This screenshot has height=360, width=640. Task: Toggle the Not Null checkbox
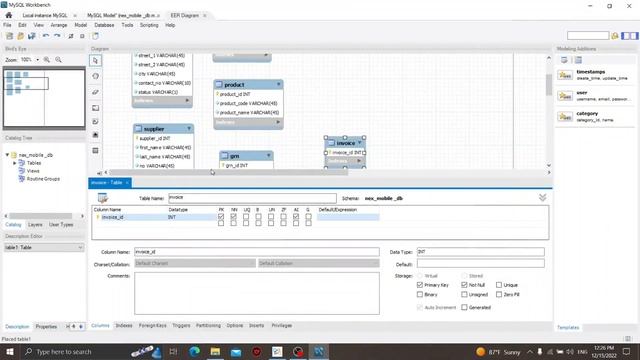(x=464, y=285)
